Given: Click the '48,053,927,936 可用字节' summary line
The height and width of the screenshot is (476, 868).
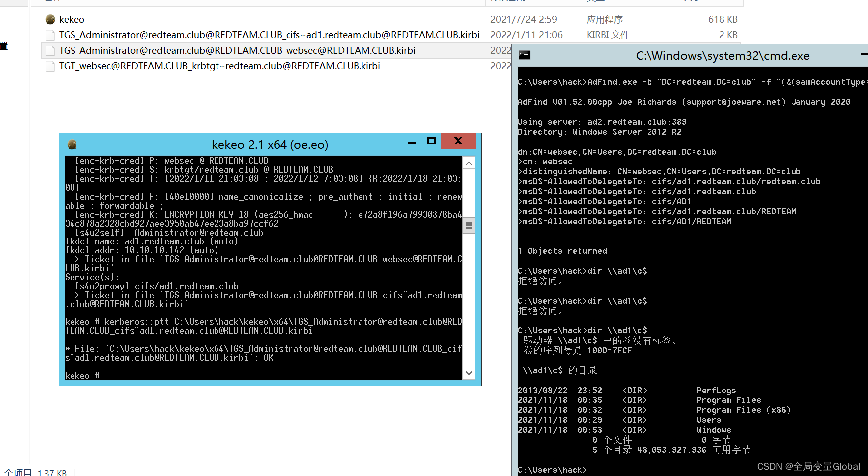Looking at the screenshot, I should click(x=671, y=450).
